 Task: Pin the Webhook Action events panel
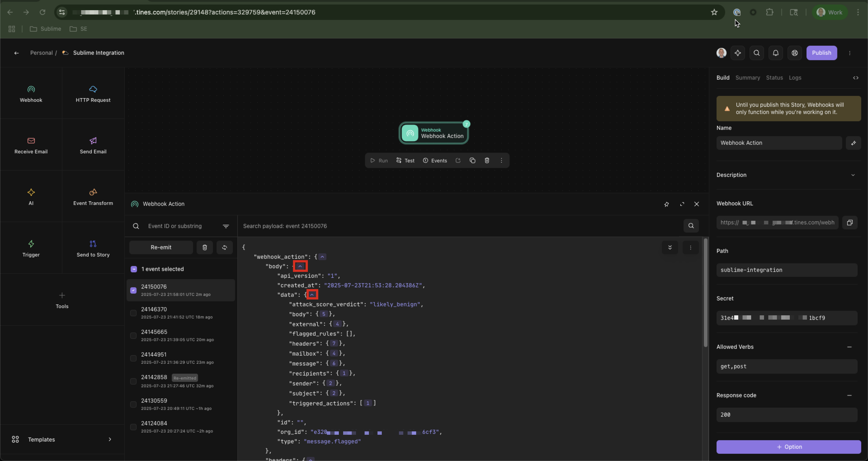click(666, 204)
